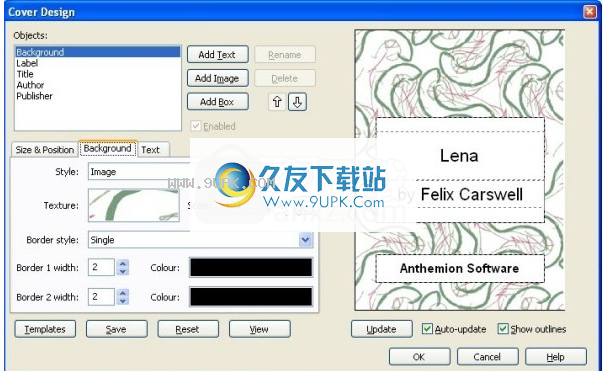The image size is (607, 371).
Task: Decrease Border 1 width spinner
Action: 123,271
